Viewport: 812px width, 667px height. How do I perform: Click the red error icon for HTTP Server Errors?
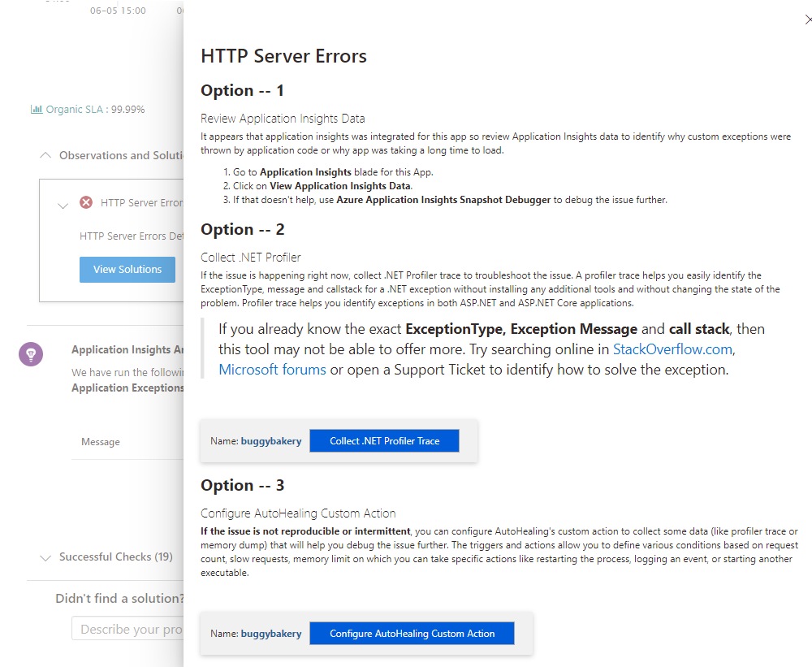coord(86,202)
